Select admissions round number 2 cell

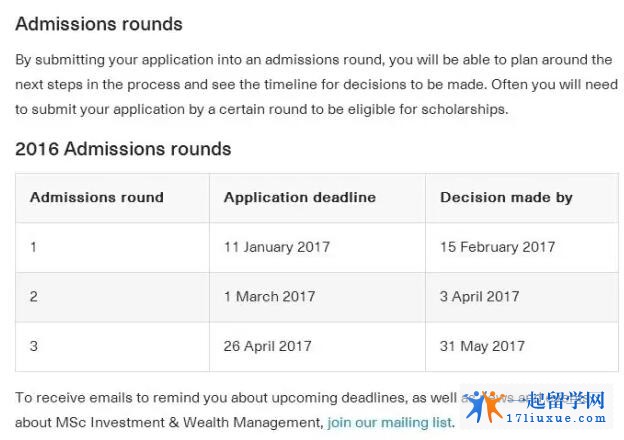tap(112, 297)
